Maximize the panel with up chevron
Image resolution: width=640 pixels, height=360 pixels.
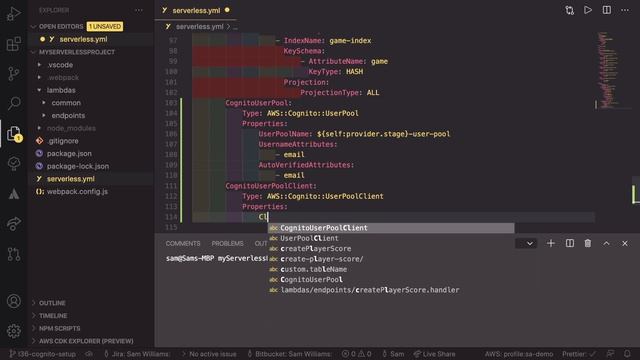(607, 243)
